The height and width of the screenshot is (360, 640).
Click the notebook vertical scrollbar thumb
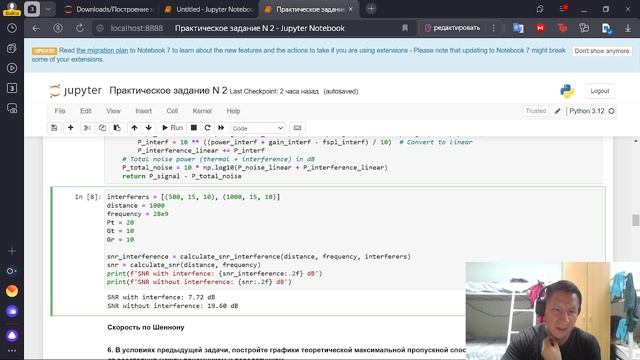click(x=636, y=220)
